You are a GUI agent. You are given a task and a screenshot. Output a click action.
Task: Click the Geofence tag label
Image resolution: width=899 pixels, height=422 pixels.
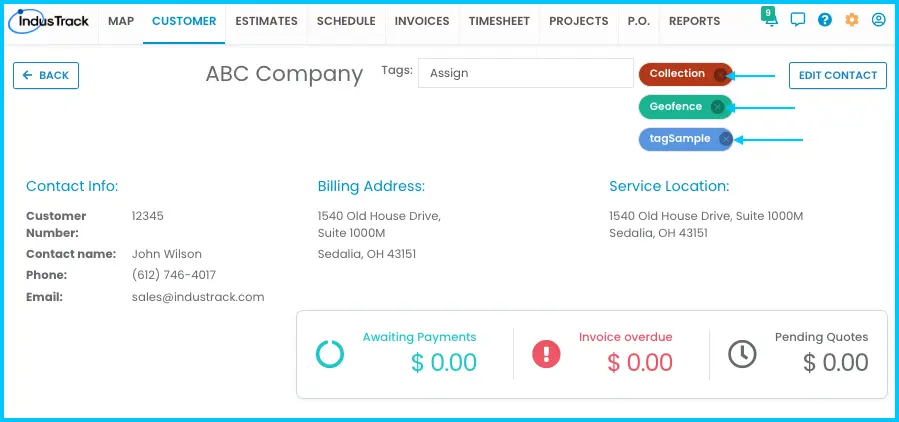(x=675, y=107)
